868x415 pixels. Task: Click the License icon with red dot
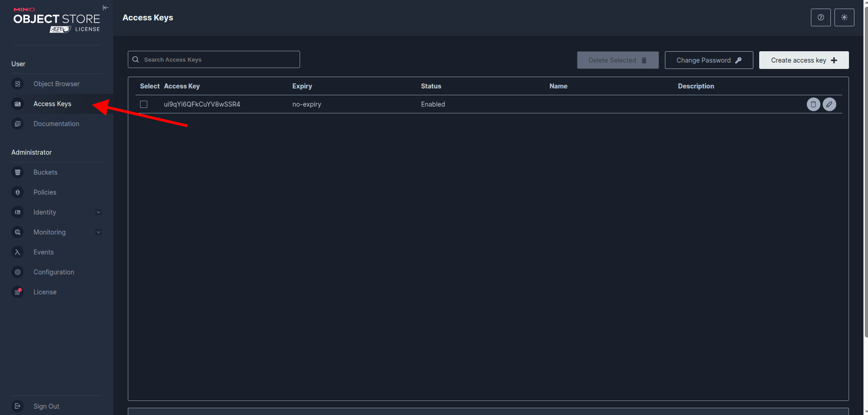pyautogui.click(x=18, y=292)
